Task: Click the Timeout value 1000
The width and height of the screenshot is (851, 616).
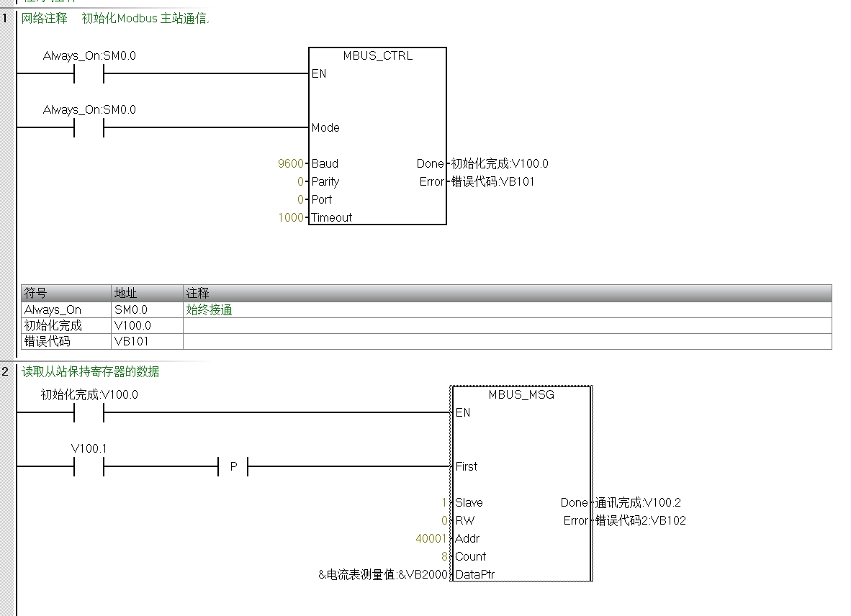Action: pyautogui.click(x=291, y=217)
